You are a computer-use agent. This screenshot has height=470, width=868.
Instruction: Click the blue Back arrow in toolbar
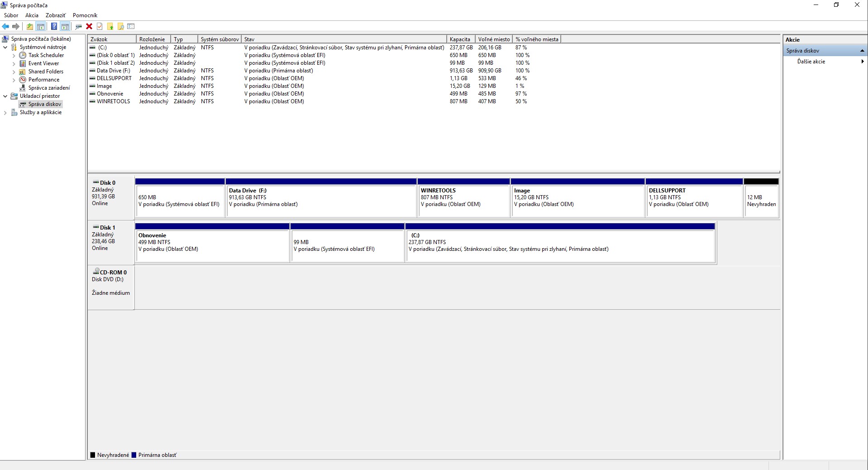(5, 27)
